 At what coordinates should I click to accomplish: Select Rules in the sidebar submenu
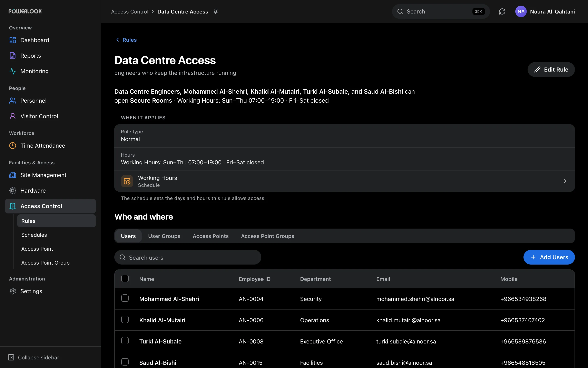(x=56, y=221)
